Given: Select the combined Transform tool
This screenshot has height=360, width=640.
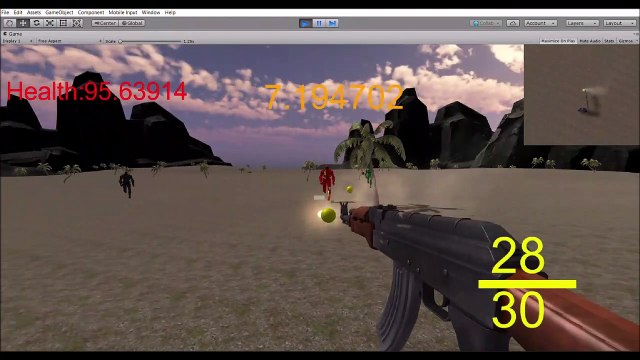Looking at the screenshot, I should coord(77,23).
